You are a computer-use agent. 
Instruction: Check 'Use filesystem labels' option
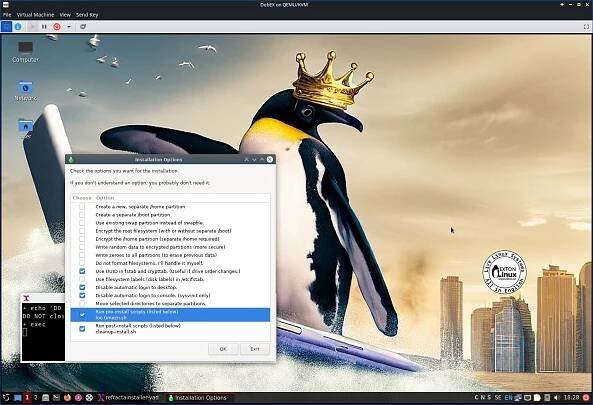tap(82, 279)
